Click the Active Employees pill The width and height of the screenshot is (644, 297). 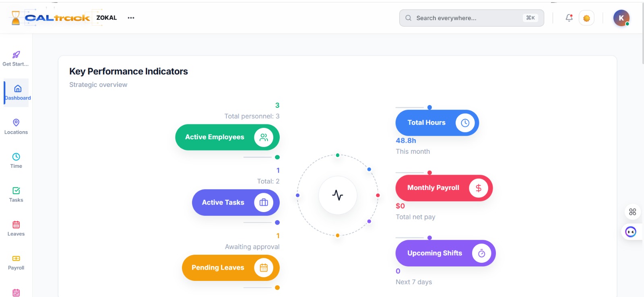(x=227, y=137)
